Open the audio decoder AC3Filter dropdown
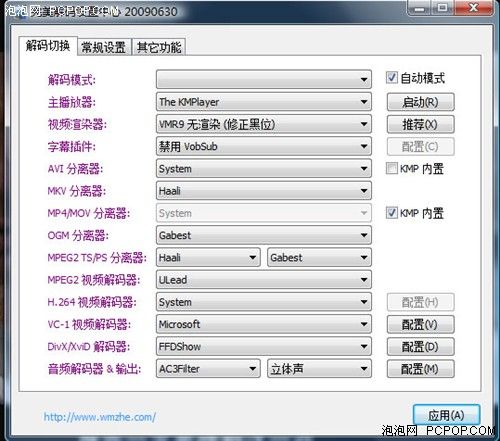Viewport: 500px width, 441px height. (208, 369)
